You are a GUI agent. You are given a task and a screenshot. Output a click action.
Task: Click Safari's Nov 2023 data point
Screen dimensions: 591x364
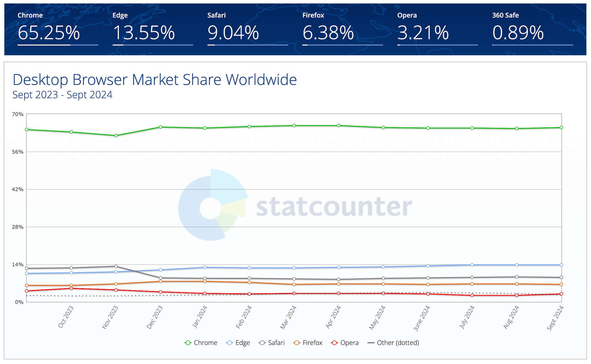pyautogui.click(x=116, y=266)
